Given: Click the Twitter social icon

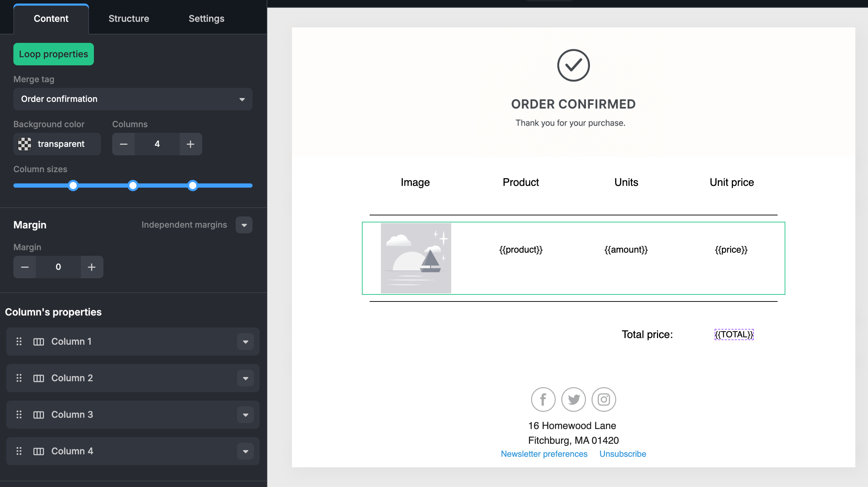Looking at the screenshot, I should (x=574, y=400).
